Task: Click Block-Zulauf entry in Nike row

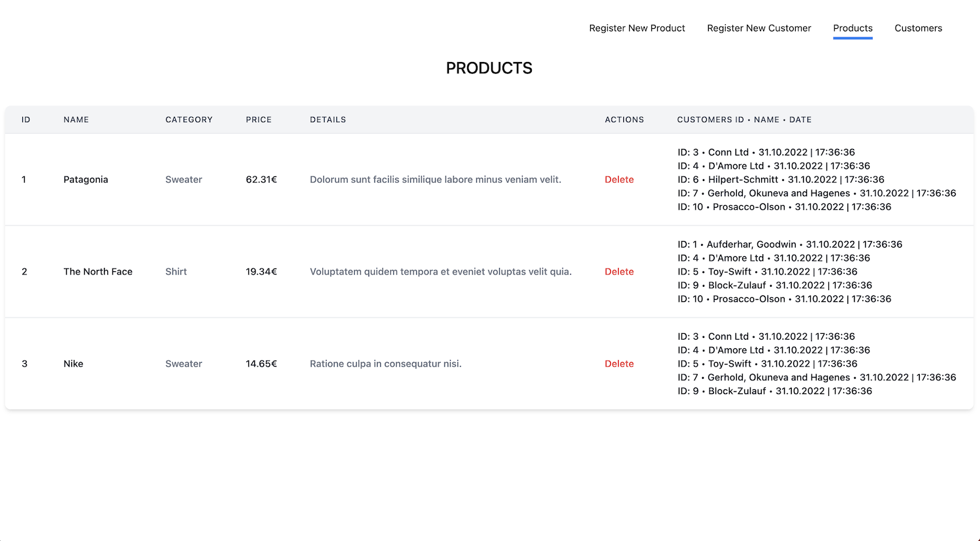Action: pyautogui.click(x=775, y=391)
